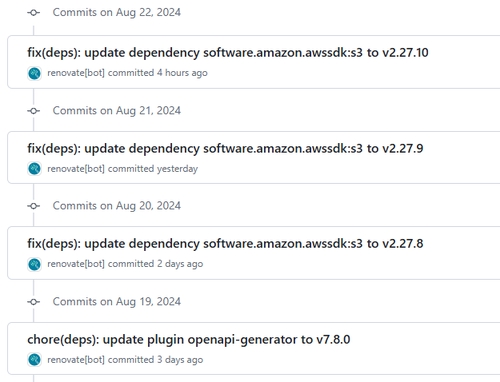Open renovate[bot] author link on 3 days ago commit

click(76, 360)
